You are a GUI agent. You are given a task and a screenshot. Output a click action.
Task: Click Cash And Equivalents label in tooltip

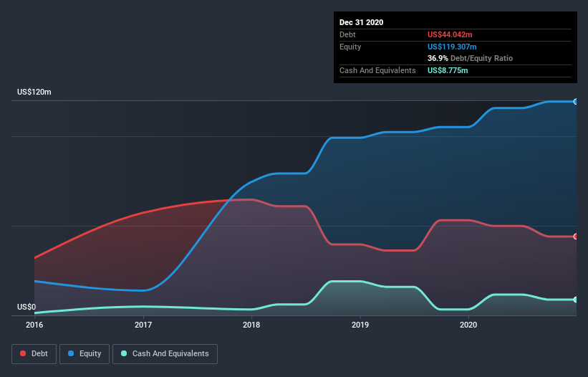[377, 70]
